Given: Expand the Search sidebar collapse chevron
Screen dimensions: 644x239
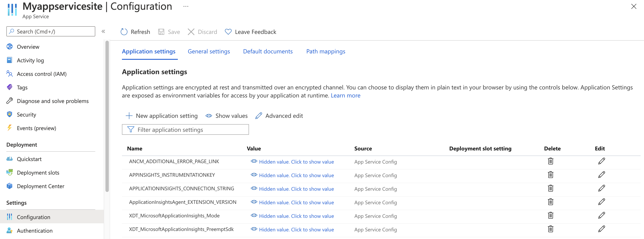Looking at the screenshot, I should click(x=104, y=31).
